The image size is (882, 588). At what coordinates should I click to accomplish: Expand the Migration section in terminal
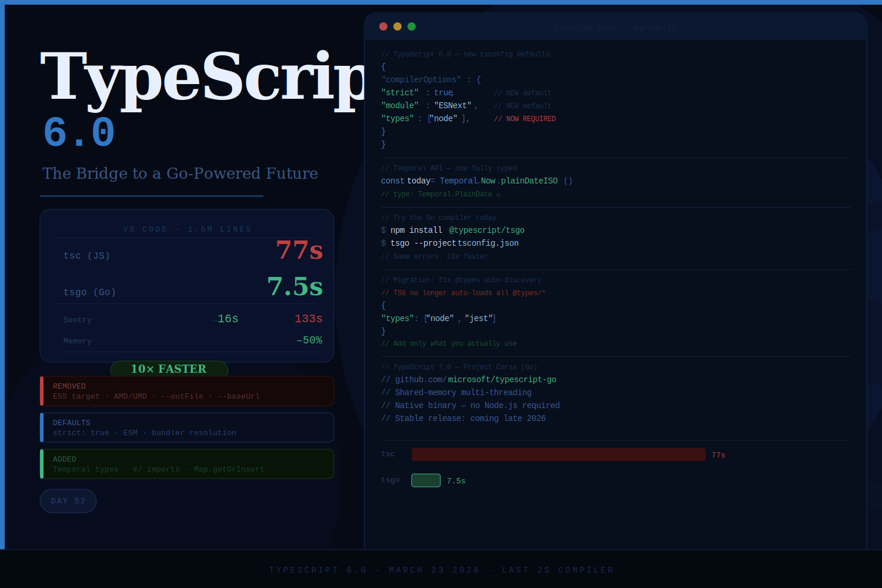(462, 280)
